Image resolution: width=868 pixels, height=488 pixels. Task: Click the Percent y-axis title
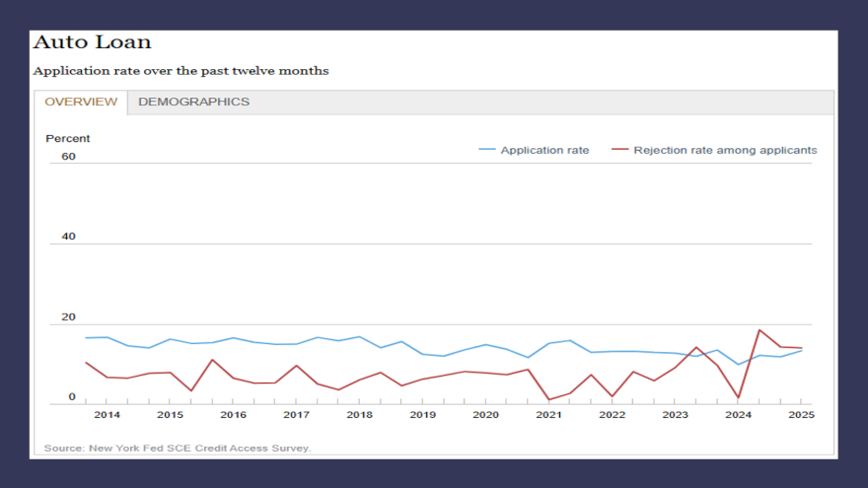point(68,138)
